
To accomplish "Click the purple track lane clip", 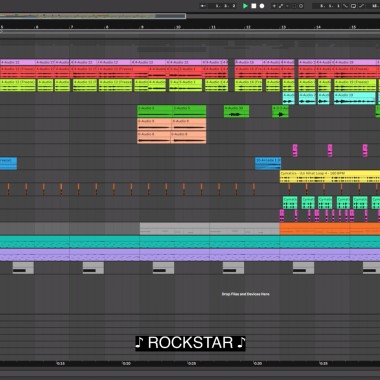I will pyautogui.click(x=190, y=255).
